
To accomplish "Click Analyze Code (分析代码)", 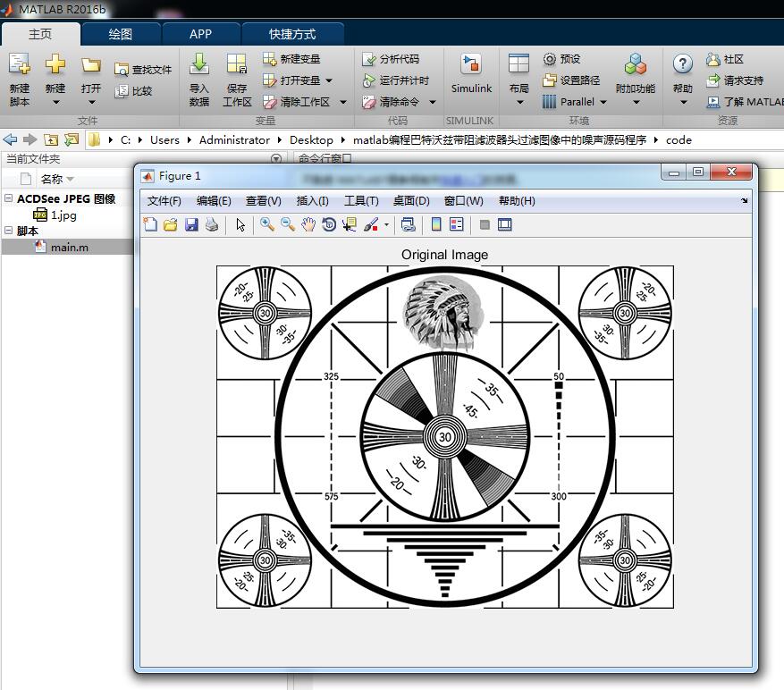I will click(x=391, y=59).
